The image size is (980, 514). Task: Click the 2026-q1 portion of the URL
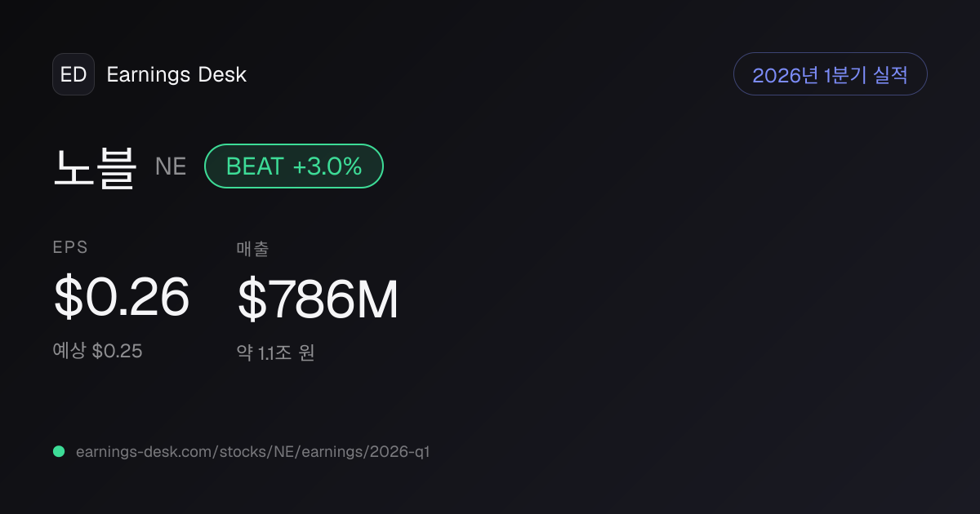tap(400, 451)
